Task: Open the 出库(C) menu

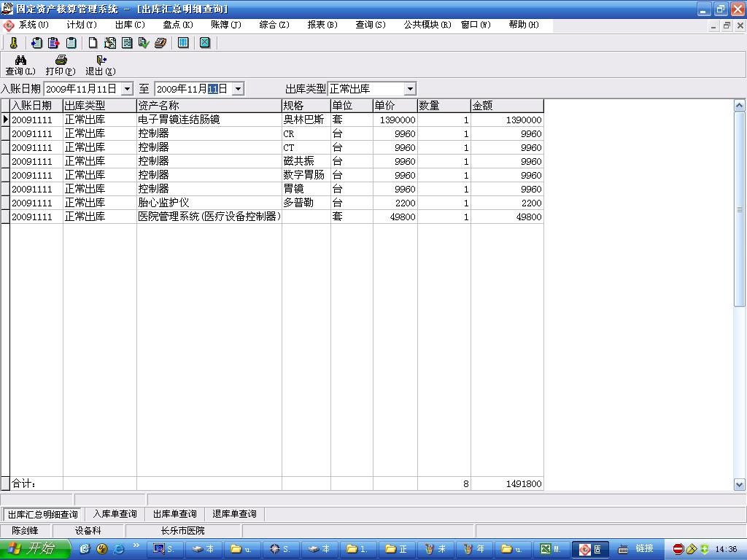Action: (130, 25)
